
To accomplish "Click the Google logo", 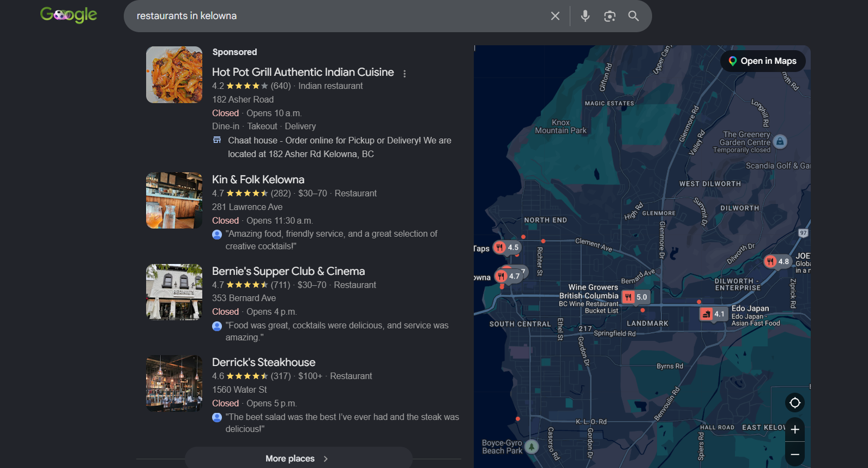I will pos(69,15).
